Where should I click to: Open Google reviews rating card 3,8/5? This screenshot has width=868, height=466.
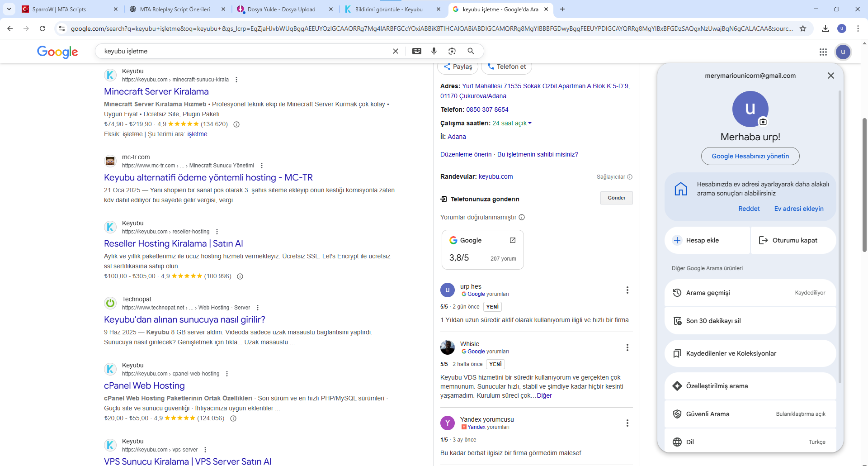(483, 250)
